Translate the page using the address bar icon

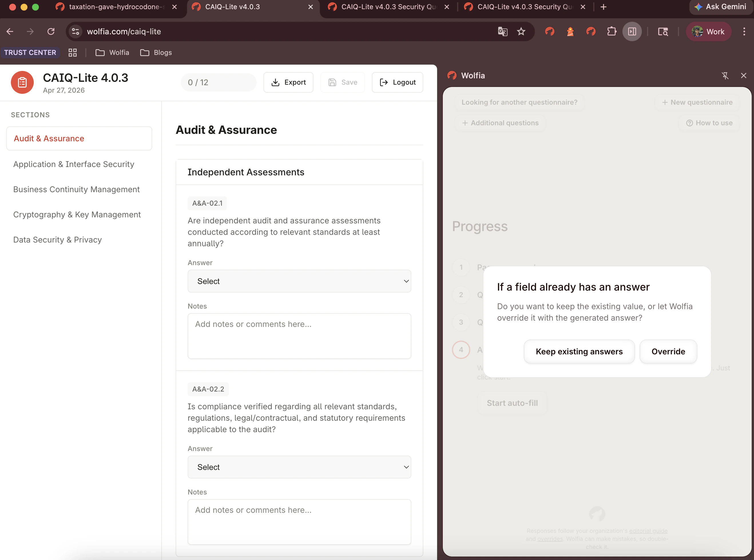click(x=503, y=31)
